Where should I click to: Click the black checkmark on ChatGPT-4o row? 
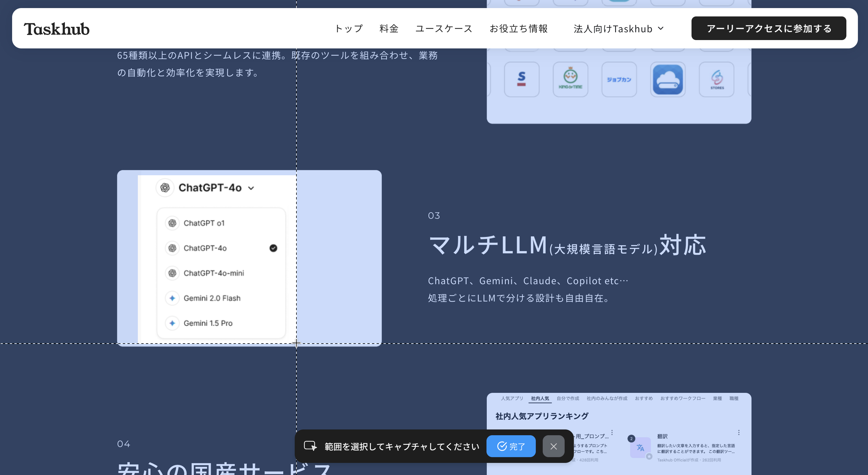[273, 248]
